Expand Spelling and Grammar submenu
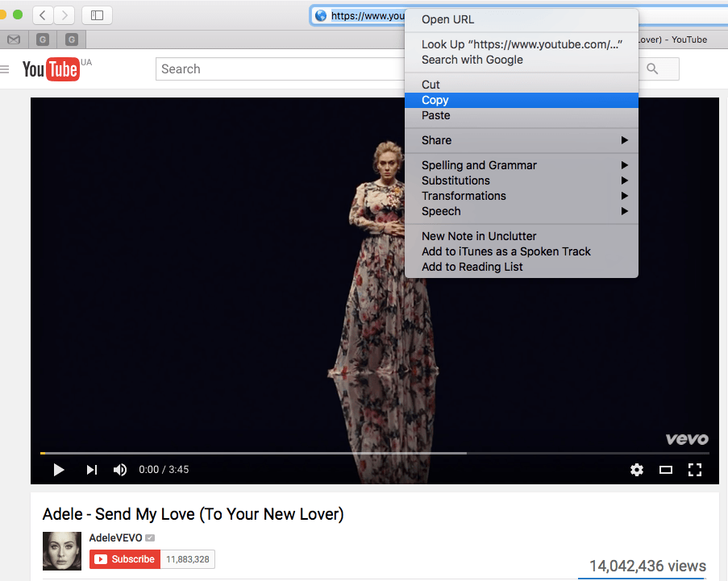The image size is (728, 581). pos(522,165)
